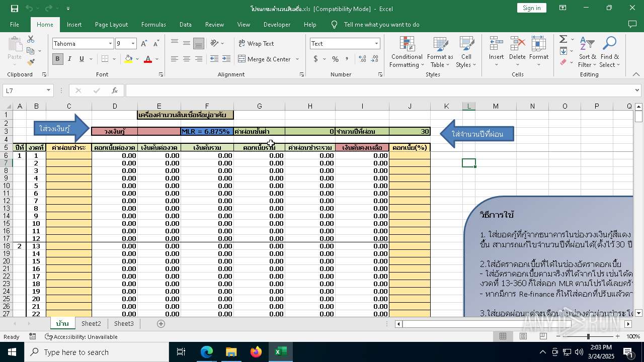The height and width of the screenshot is (362, 644).
Task: Open the Sort & Filter tool
Action: point(587,52)
